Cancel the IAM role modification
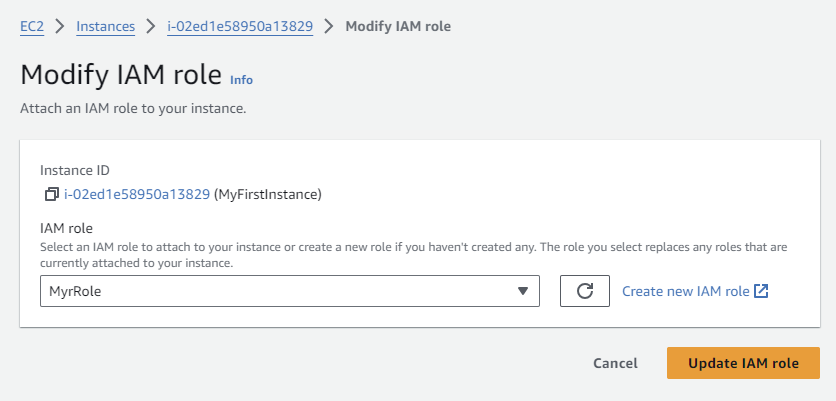This screenshot has width=836, height=401. 615,363
